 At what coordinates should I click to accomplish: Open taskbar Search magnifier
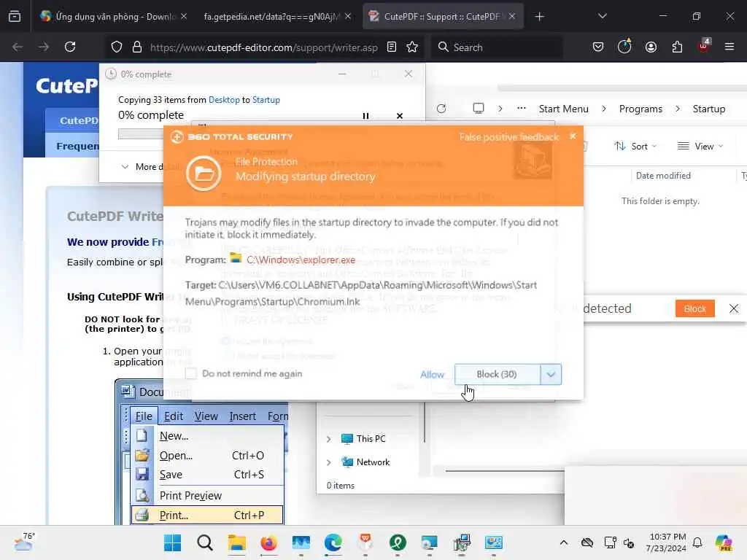coord(205,542)
